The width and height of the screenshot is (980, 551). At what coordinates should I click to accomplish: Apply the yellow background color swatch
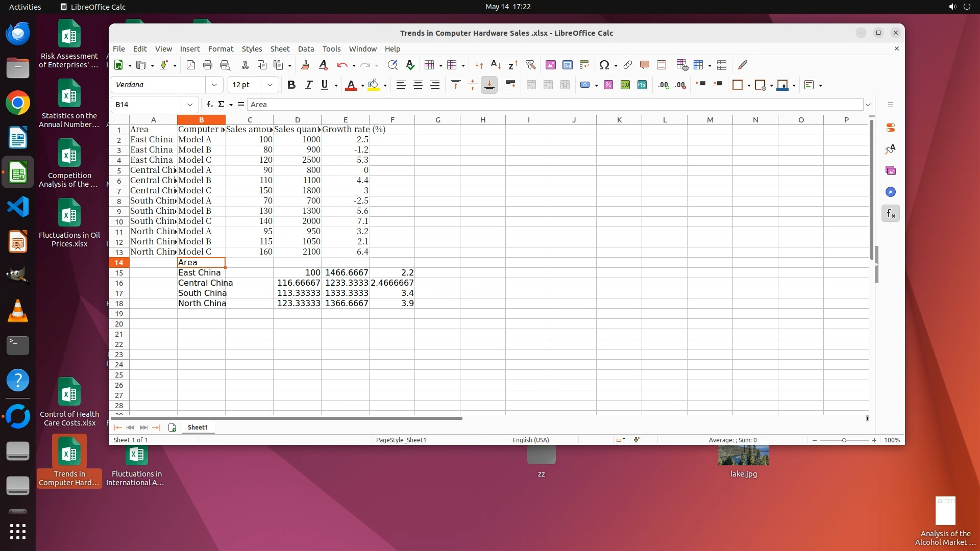pyautogui.click(x=373, y=85)
